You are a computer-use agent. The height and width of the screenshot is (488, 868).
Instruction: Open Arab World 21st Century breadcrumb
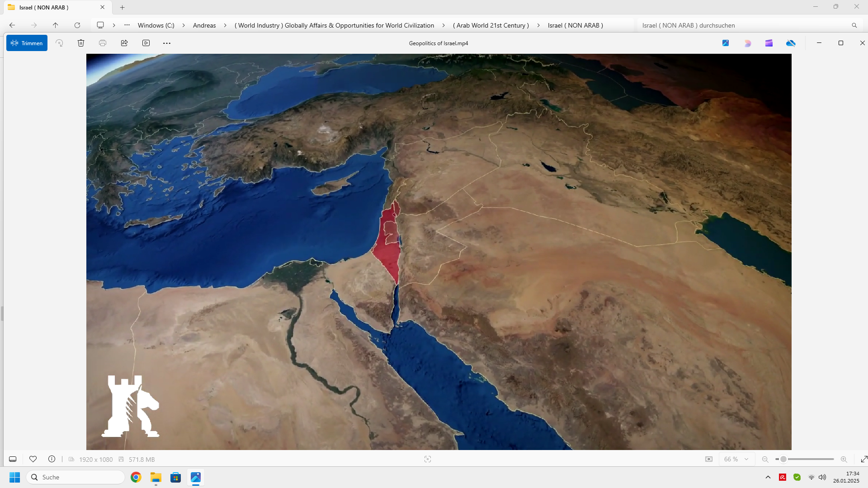tap(491, 25)
